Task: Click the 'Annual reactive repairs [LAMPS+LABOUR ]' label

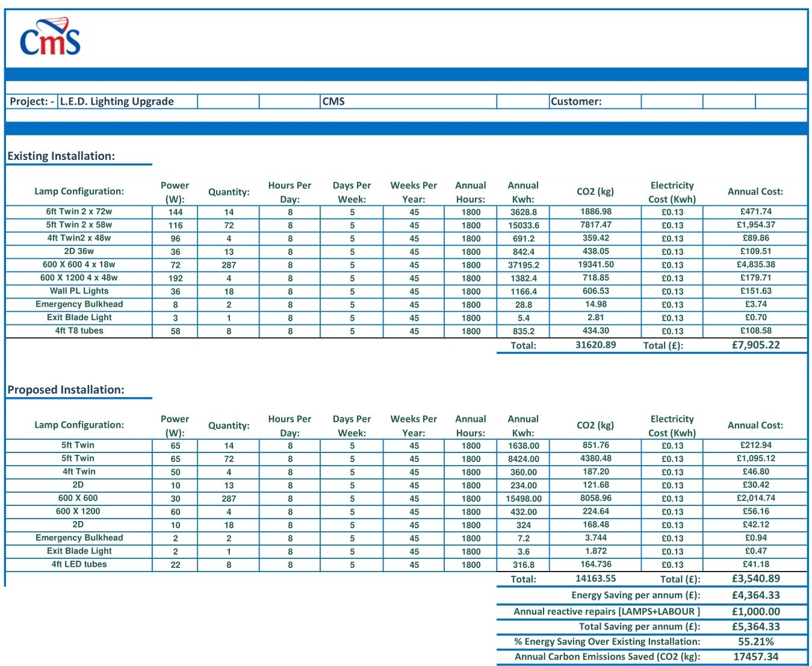Action: (607, 611)
